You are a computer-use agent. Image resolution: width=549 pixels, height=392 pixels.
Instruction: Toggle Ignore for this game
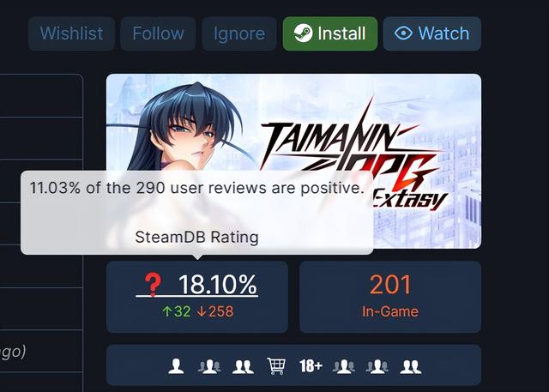(x=239, y=33)
